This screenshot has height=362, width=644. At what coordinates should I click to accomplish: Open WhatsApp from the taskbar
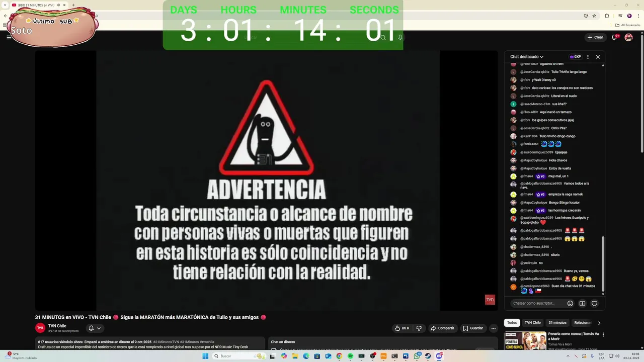point(417,356)
